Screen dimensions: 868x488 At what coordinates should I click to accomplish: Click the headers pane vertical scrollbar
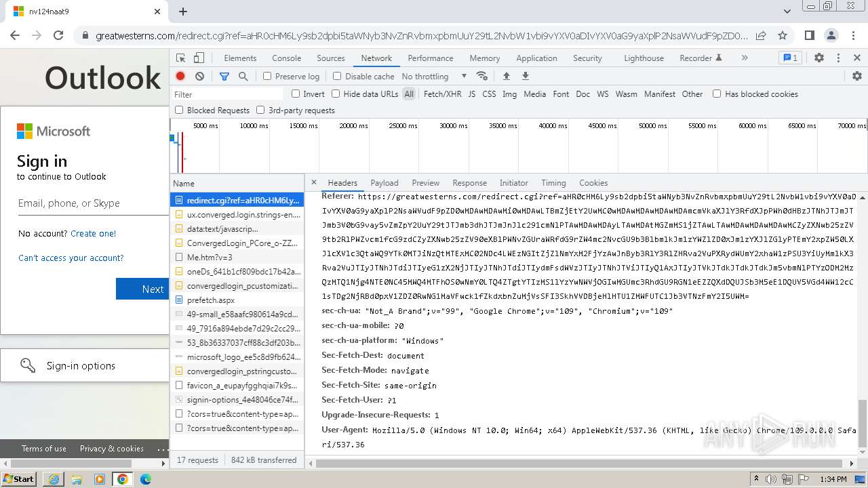tap(863, 424)
